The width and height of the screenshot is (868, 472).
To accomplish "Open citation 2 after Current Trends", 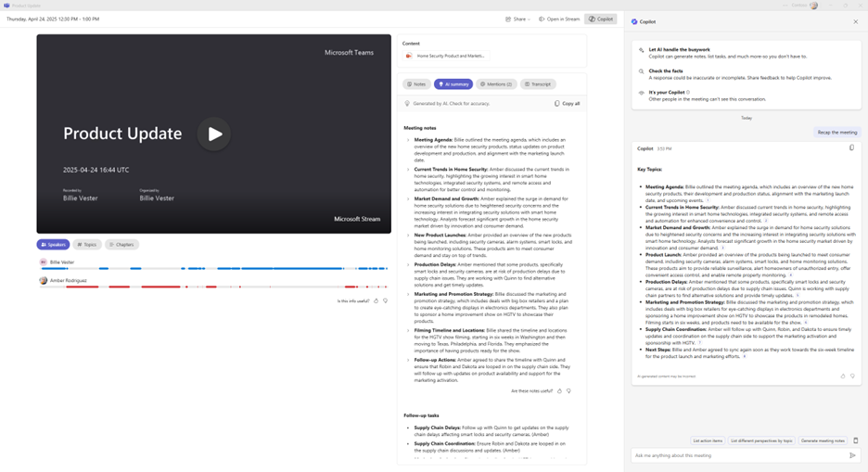I will [766, 220].
